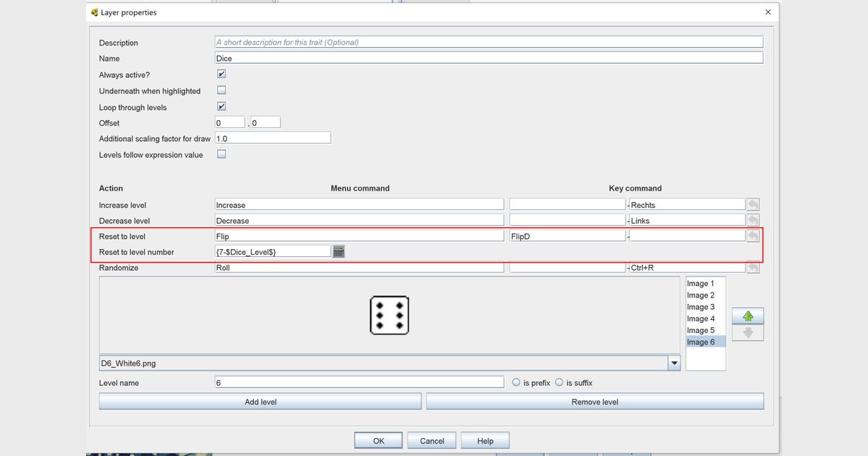868x456 pixels.
Task: Click the dice image preview
Action: (389, 316)
